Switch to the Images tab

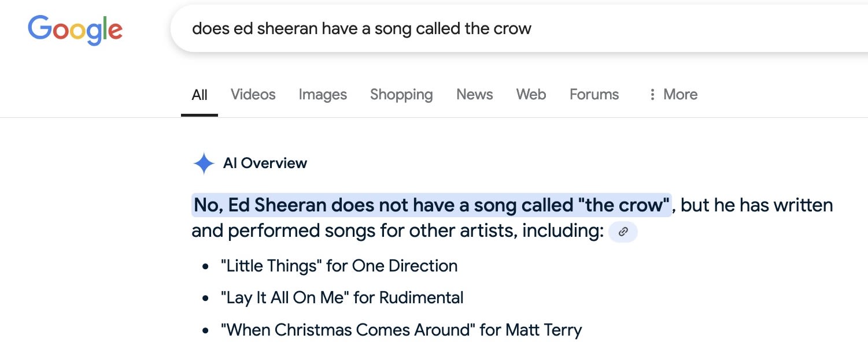323,95
